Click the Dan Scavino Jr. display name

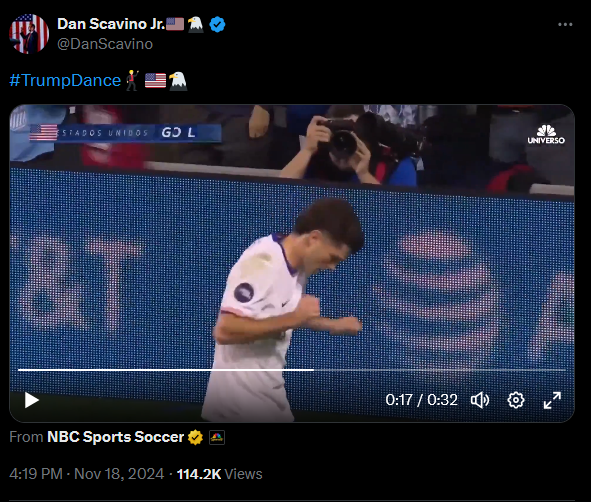coord(111,24)
